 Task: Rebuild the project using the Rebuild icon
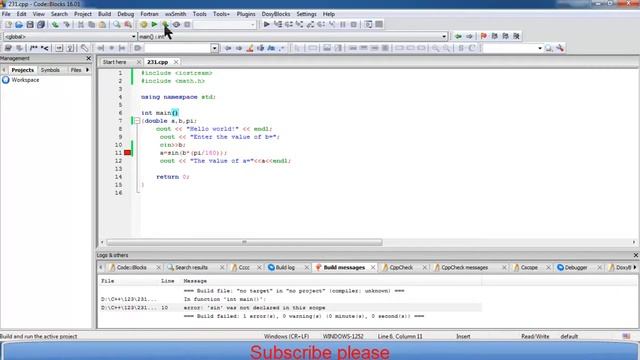(176, 24)
